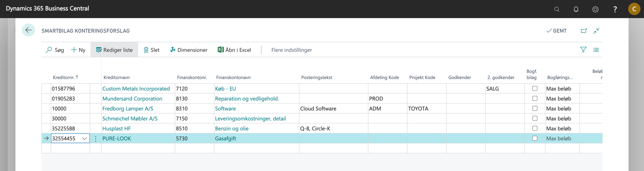Open Reparation og vedligehold. account link
Image resolution: width=644 pixels, height=171 pixels.
pos(247,99)
